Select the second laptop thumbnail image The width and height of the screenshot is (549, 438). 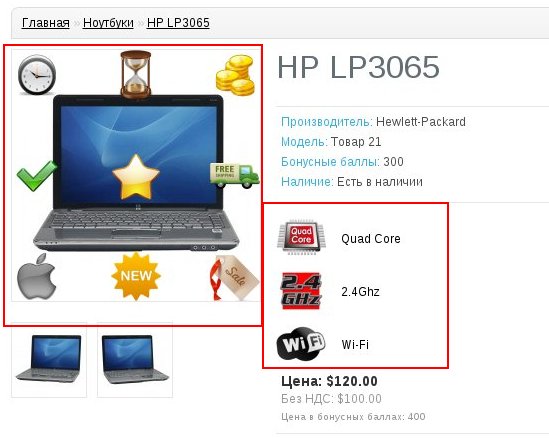coord(135,360)
